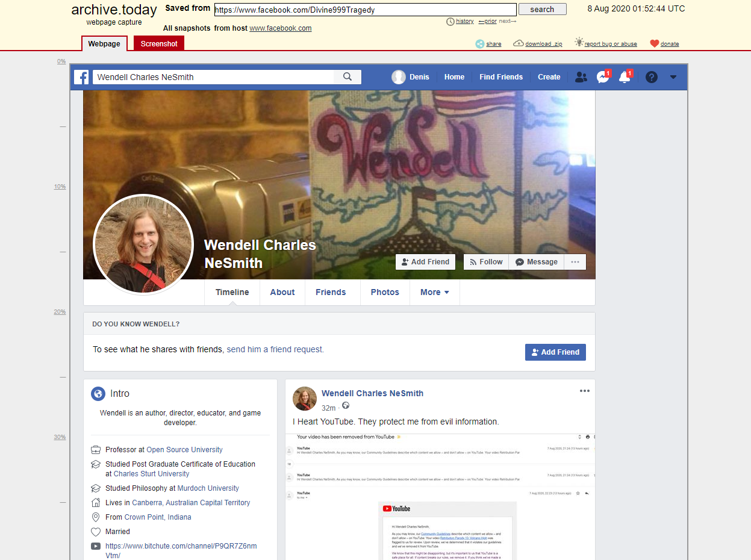Focus the archive saved-from URL field
751x560 pixels.
[365, 10]
